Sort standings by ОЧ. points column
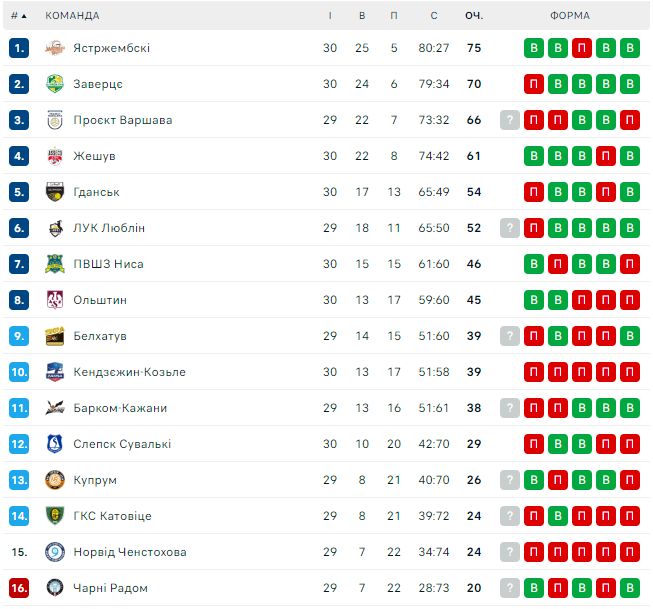 click(x=474, y=16)
